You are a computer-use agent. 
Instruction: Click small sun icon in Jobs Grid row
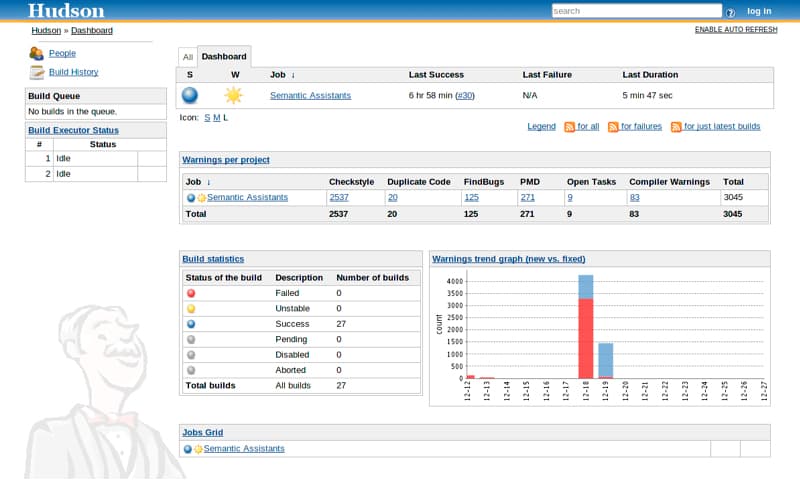click(x=198, y=449)
